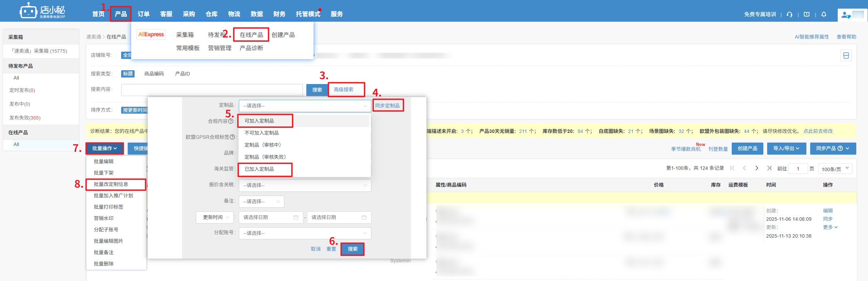868x281 pixels.
Task: Expand the 导入/导出 dropdown button
Action: (786, 148)
